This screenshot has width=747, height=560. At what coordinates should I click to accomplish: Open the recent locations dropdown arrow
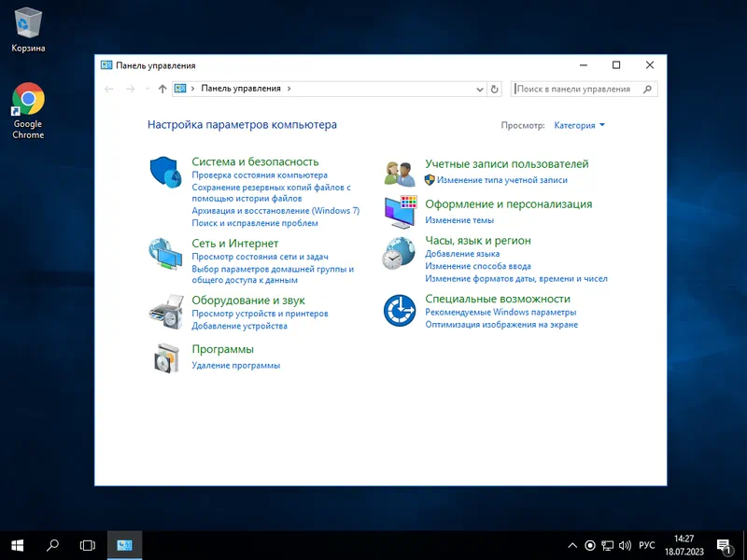coord(148,89)
